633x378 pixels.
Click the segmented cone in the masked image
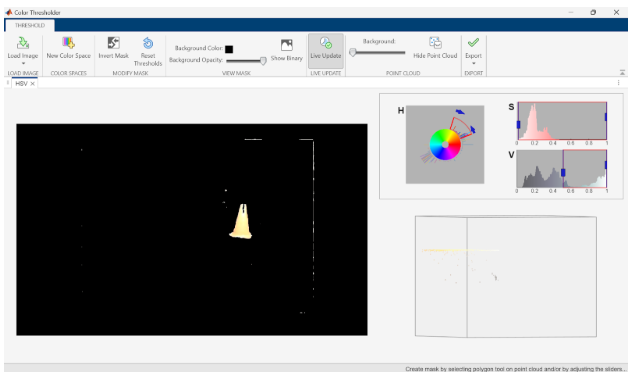click(x=242, y=222)
